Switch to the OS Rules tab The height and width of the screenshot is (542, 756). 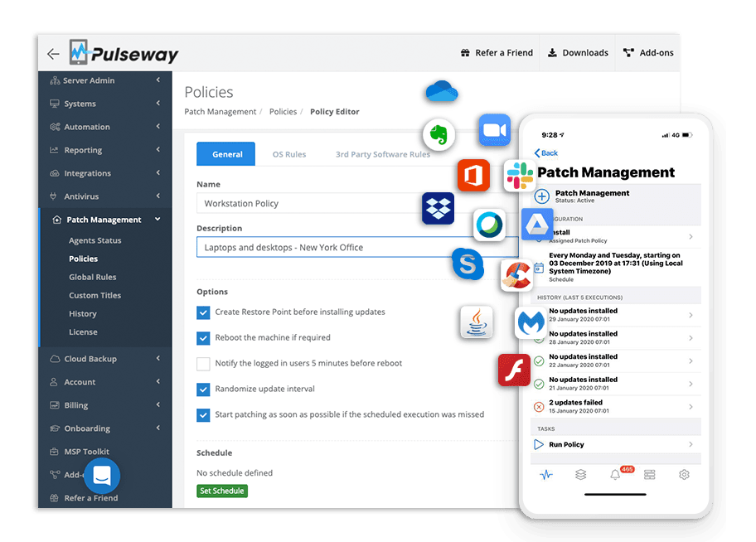(289, 154)
